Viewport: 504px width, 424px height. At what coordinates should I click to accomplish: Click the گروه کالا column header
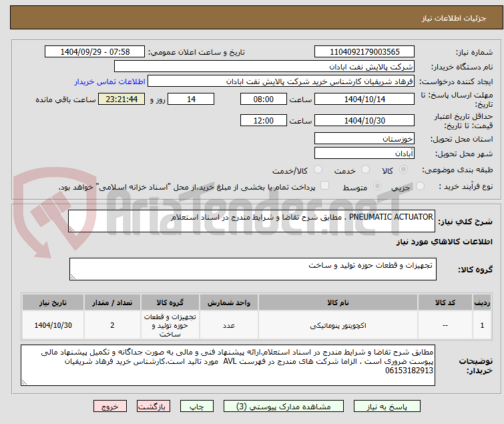pyautogui.click(x=170, y=302)
